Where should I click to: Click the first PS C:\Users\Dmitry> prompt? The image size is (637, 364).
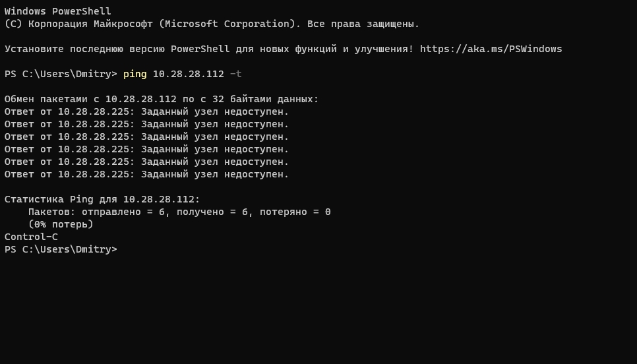tap(61, 74)
